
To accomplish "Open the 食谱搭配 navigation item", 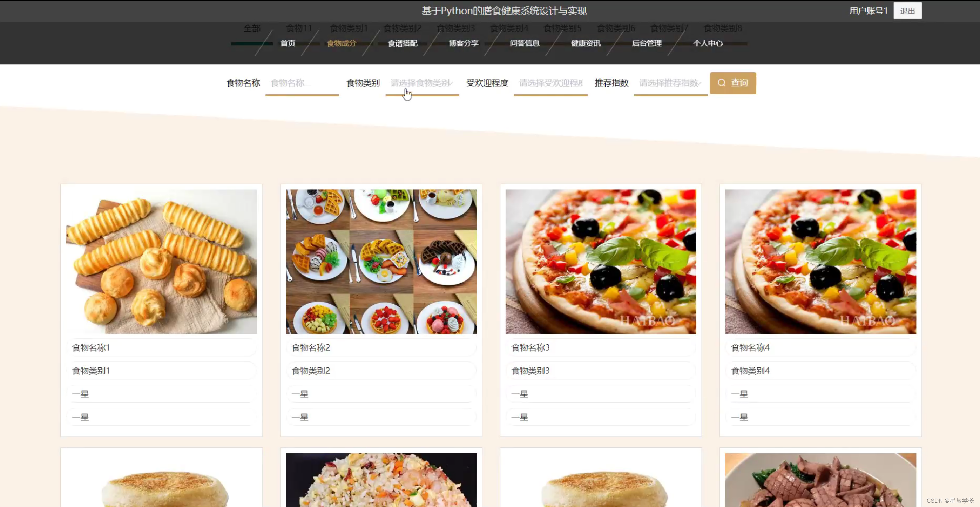I will click(x=403, y=43).
